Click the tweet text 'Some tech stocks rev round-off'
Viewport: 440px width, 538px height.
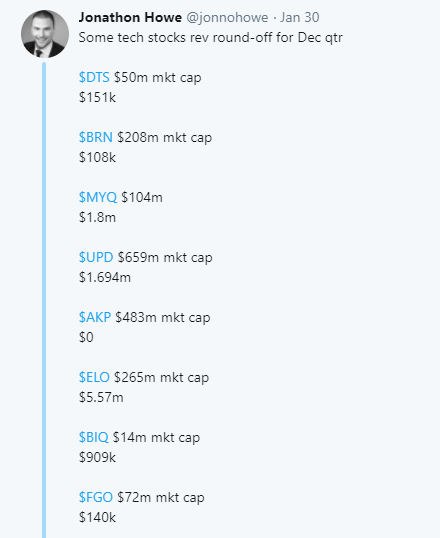175,37
